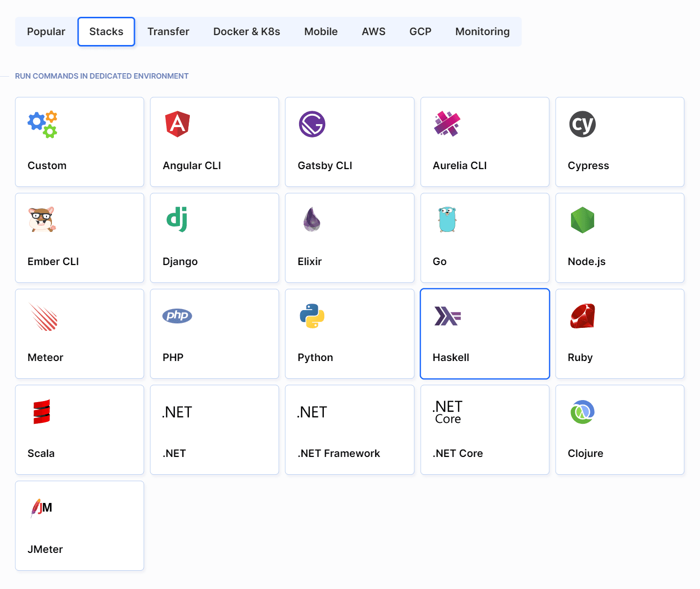This screenshot has width=700, height=589.
Task: Click the Clojure circular logo icon
Action: click(582, 411)
